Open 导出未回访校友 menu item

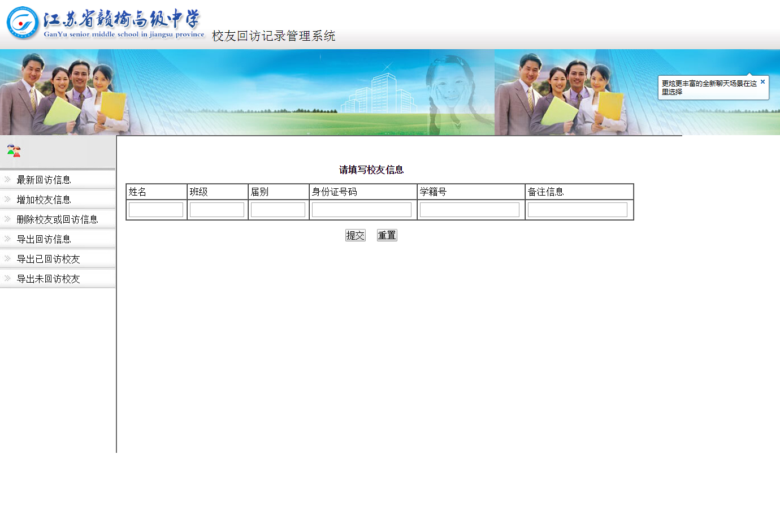click(48, 279)
